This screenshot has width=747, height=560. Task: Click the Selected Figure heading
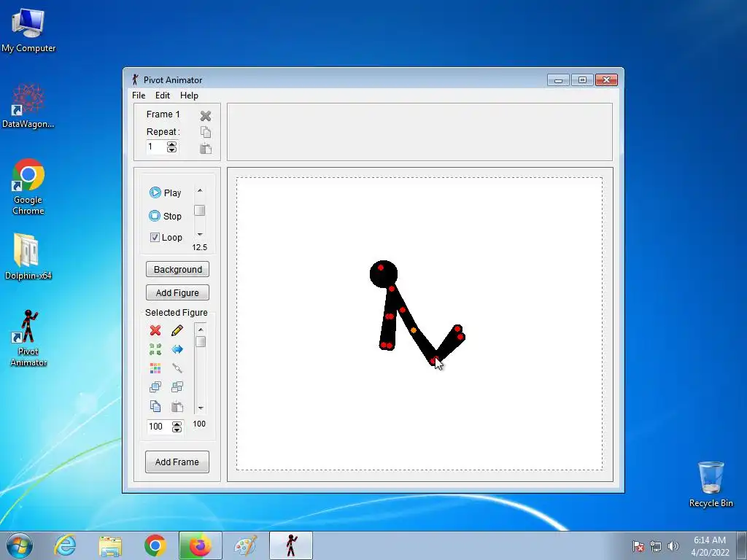coord(177,312)
